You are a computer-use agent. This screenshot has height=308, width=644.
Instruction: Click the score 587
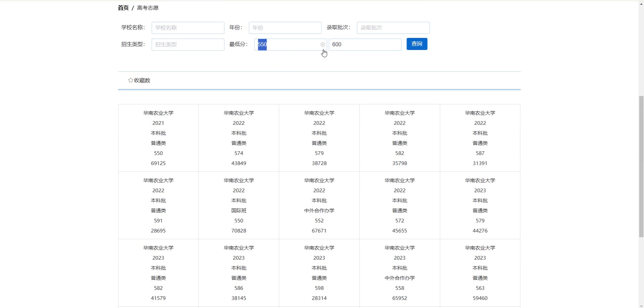click(480, 153)
